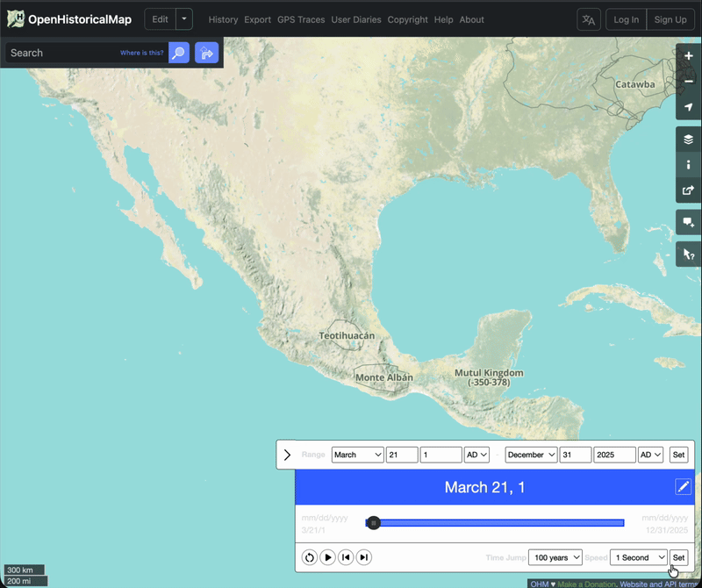The image size is (702, 588).
Task: Click Make a Donation link
Action: (587, 584)
